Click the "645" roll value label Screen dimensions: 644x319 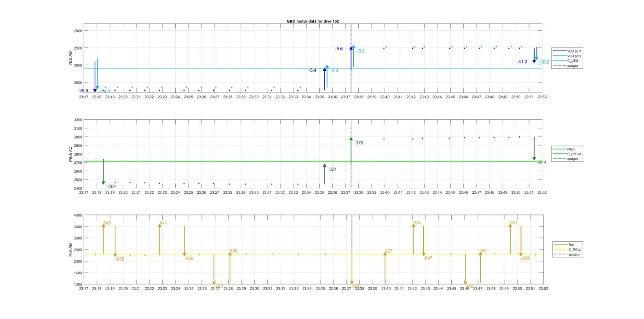point(107,223)
